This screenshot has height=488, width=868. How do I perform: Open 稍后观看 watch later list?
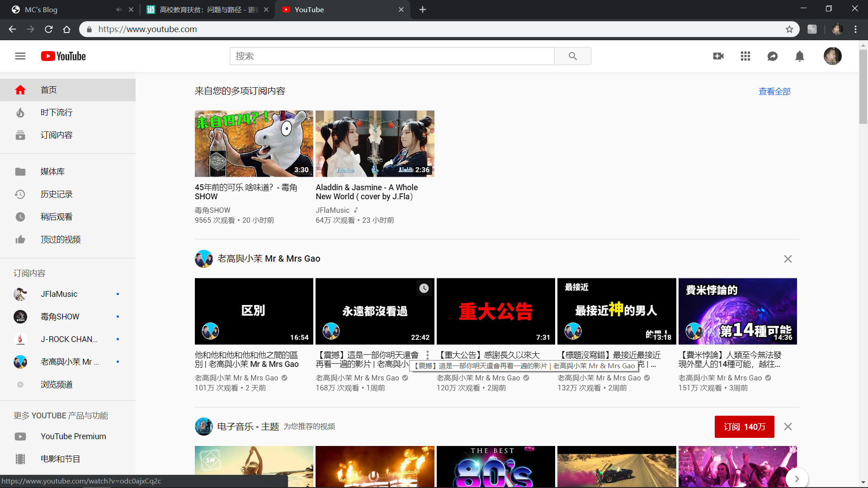point(68,217)
